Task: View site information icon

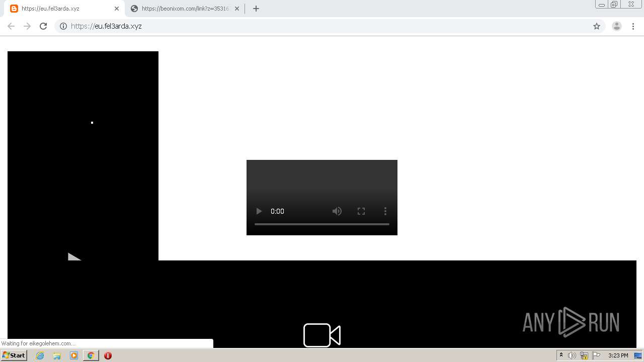Action: click(x=63, y=26)
